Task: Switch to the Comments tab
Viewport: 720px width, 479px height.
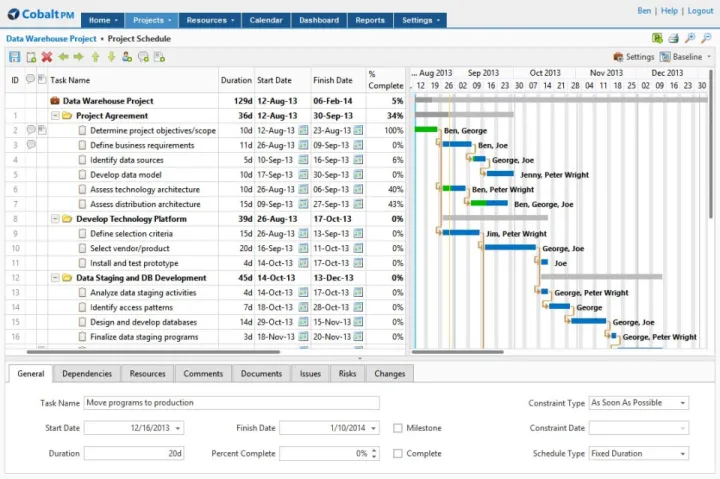Action: click(x=203, y=374)
